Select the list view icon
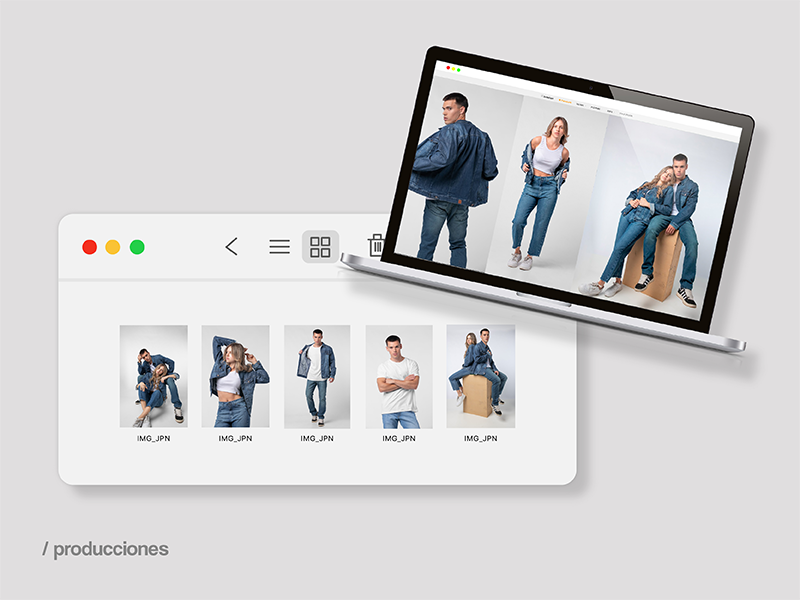The image size is (800, 600). pos(278,246)
